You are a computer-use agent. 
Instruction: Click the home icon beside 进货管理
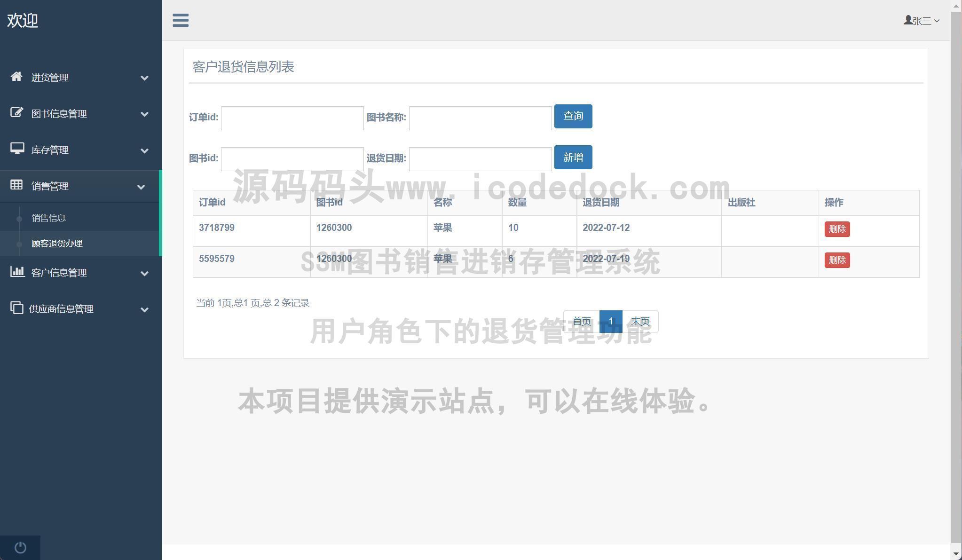16,77
